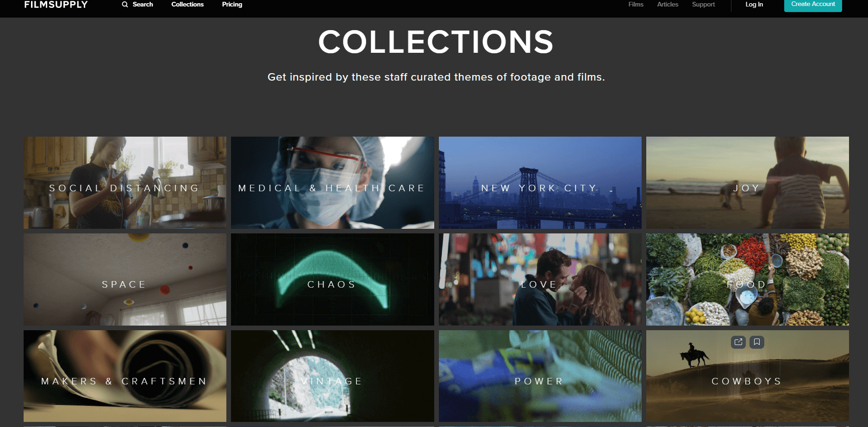
Task: Open the Food collection
Action: coord(747,280)
